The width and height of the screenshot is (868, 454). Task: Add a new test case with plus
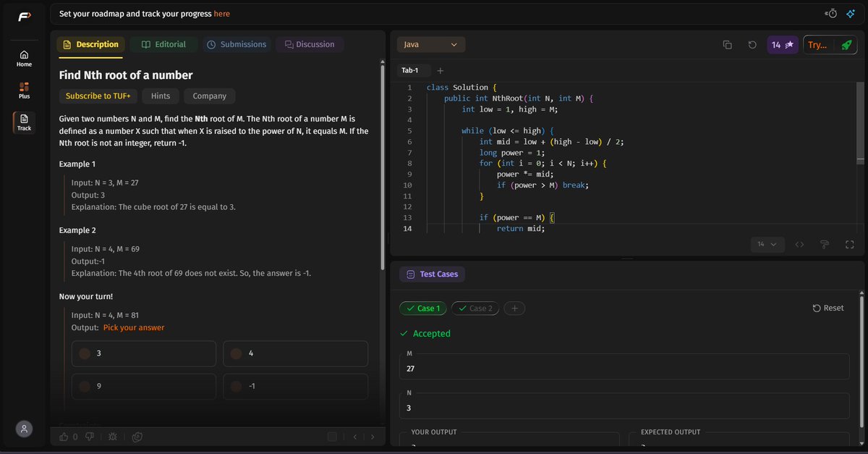pyautogui.click(x=514, y=308)
